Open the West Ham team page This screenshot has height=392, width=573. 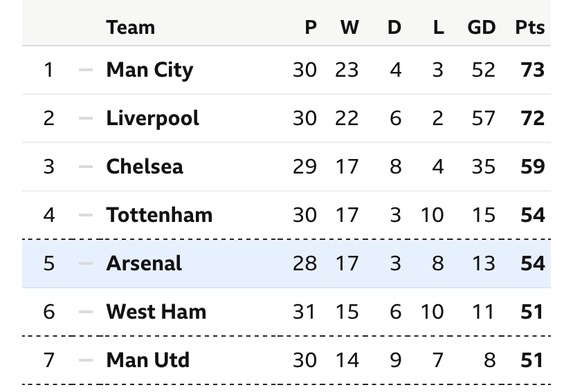[x=156, y=312]
